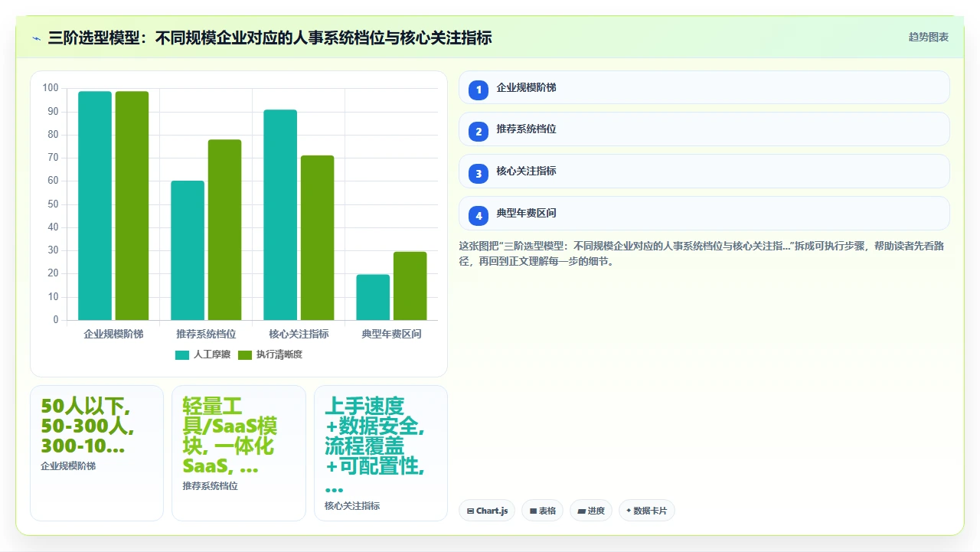
Task: Click the 表格 tag
Action: tap(543, 511)
